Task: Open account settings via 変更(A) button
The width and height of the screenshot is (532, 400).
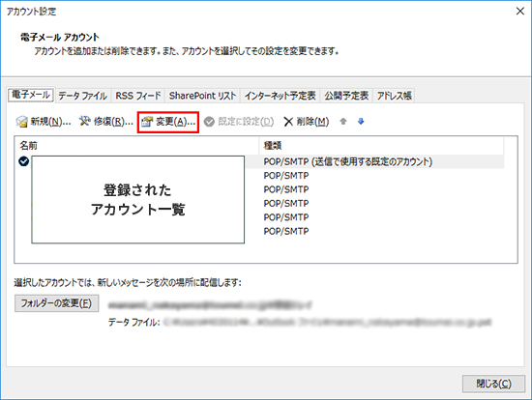Action: click(x=168, y=122)
